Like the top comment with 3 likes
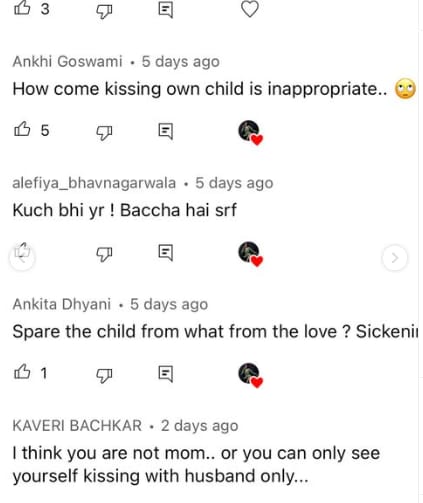This screenshot has height=503, width=423. (x=22, y=8)
